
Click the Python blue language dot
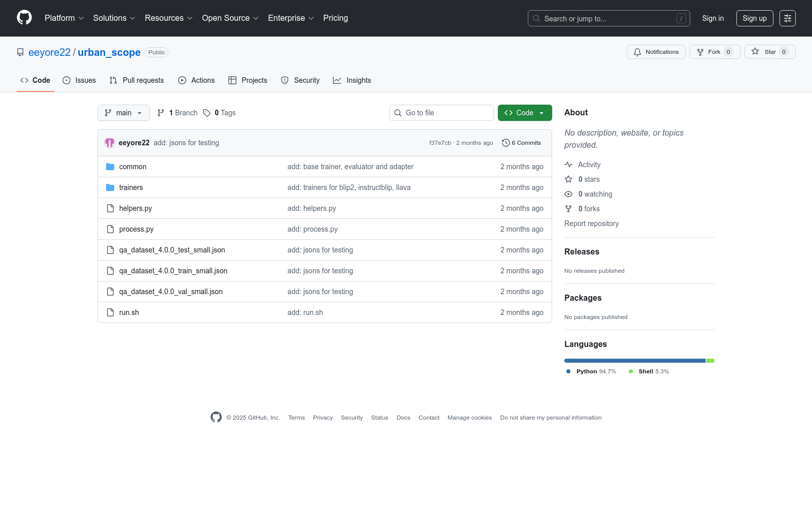click(568, 371)
